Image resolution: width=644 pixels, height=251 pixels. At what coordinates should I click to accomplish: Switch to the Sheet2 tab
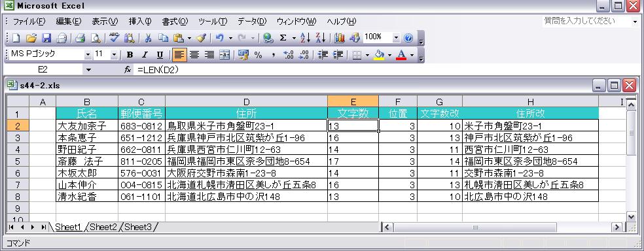(103, 227)
